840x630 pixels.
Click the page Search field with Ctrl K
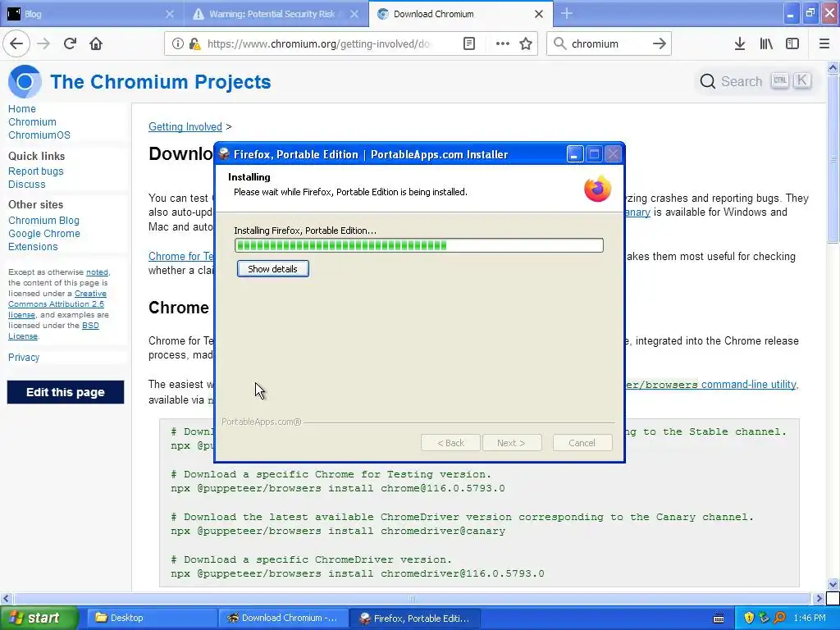[x=755, y=81]
